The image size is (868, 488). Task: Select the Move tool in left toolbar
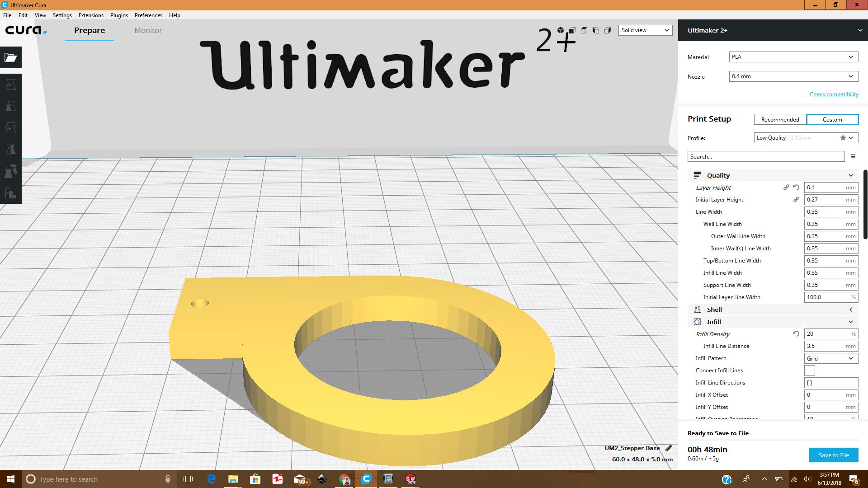(x=11, y=84)
